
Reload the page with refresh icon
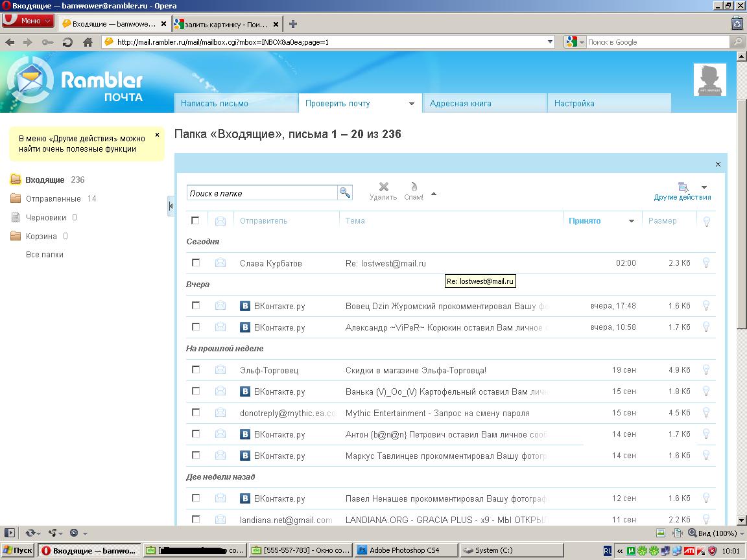click(x=67, y=42)
